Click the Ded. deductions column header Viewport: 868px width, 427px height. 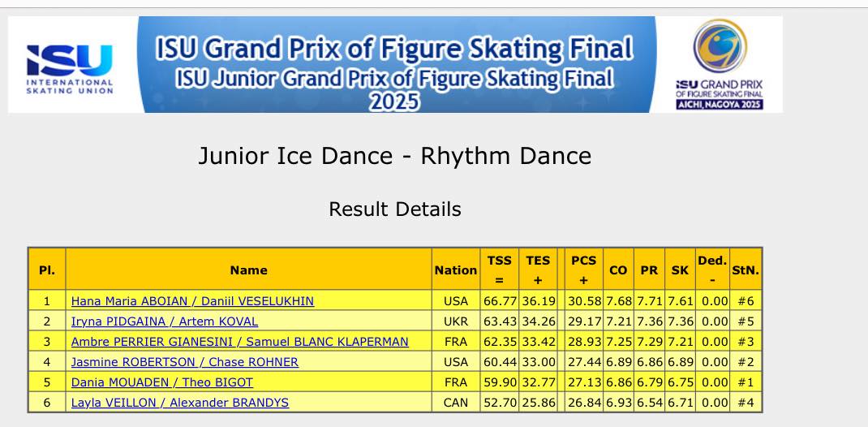pyautogui.click(x=711, y=270)
